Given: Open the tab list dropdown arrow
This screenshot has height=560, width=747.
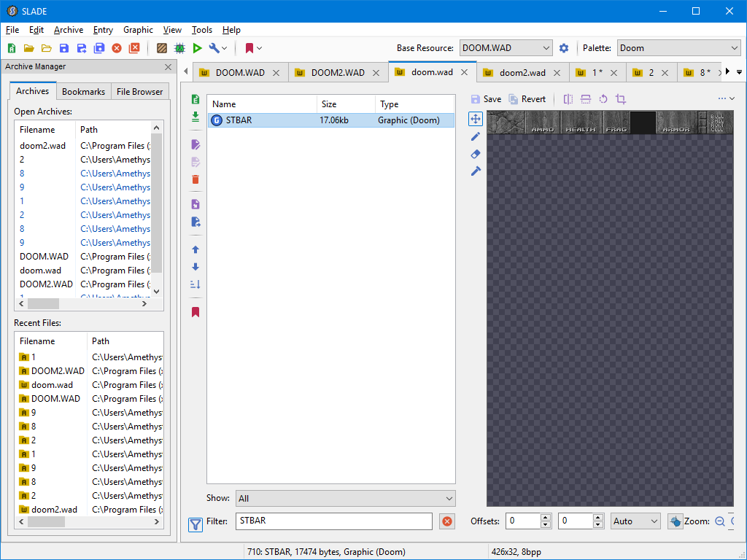Looking at the screenshot, I should (740, 72).
